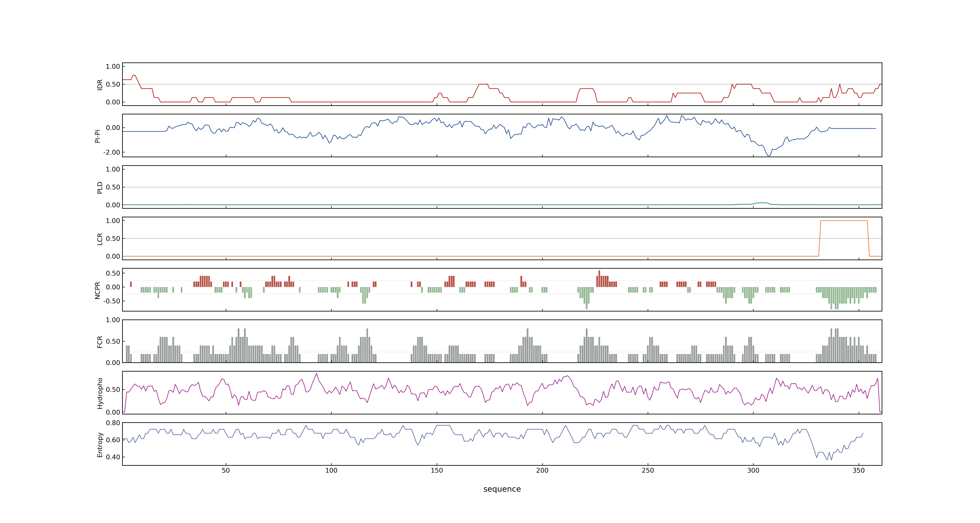Click the 1.00 tick of the IDR panel

tap(113, 67)
